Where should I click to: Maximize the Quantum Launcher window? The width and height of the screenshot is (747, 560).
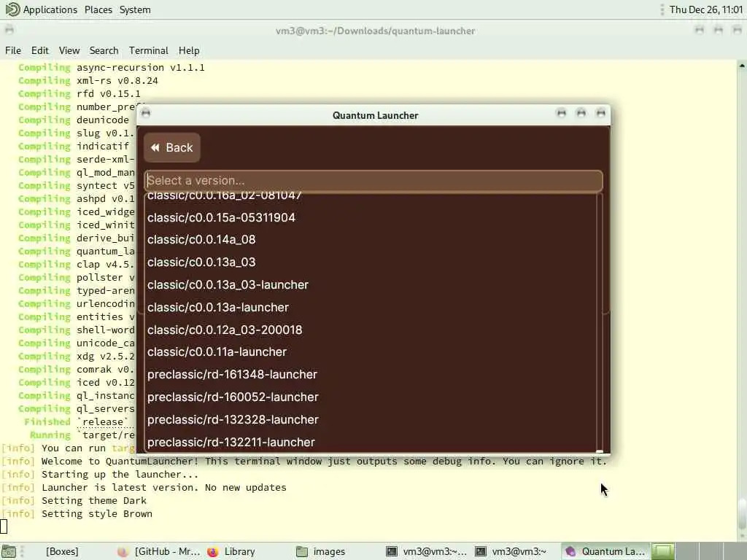pyautogui.click(x=581, y=113)
